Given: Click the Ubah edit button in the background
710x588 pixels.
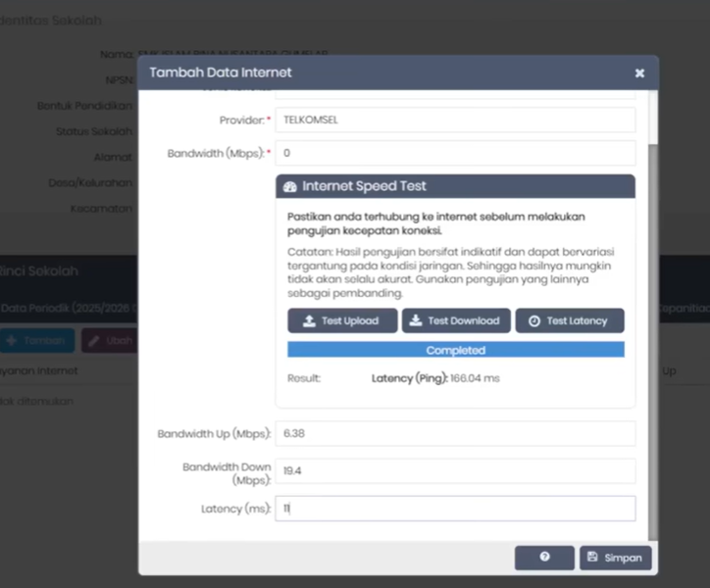Looking at the screenshot, I should tap(108, 341).
